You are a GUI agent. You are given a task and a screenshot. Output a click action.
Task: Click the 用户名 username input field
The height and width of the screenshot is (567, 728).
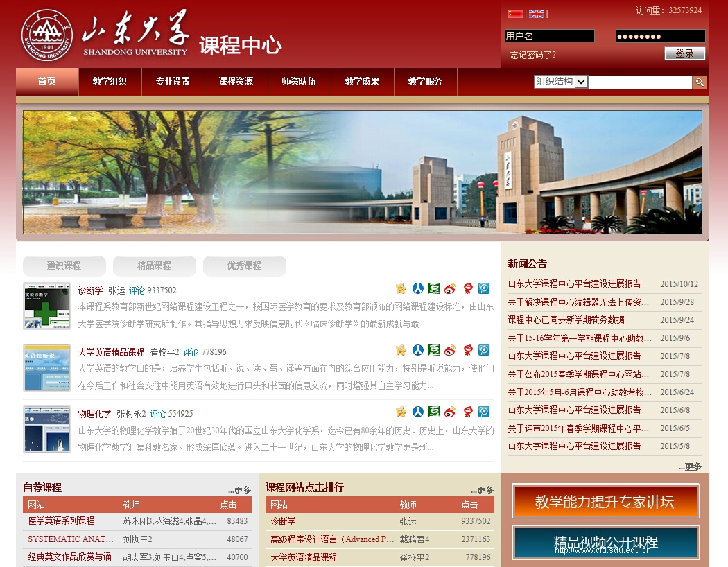[x=550, y=35]
